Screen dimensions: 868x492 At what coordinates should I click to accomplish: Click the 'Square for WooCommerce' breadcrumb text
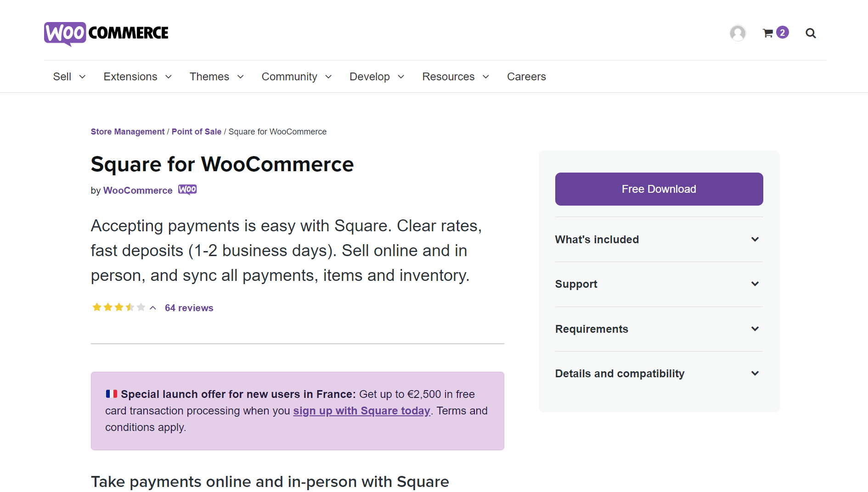277,132
